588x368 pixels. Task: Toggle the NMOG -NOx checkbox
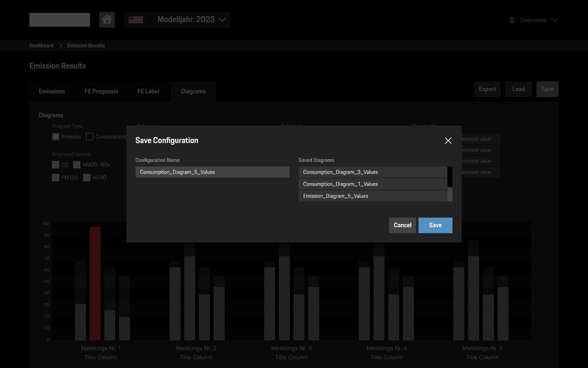76,164
